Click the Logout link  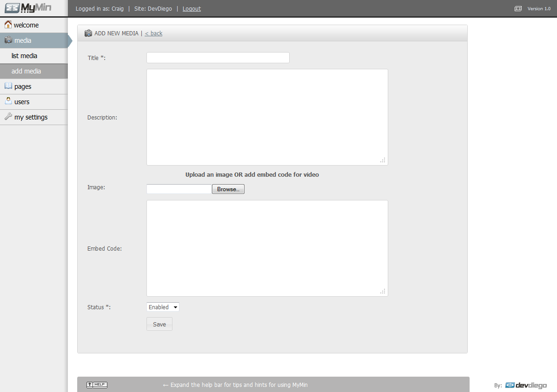(x=192, y=9)
